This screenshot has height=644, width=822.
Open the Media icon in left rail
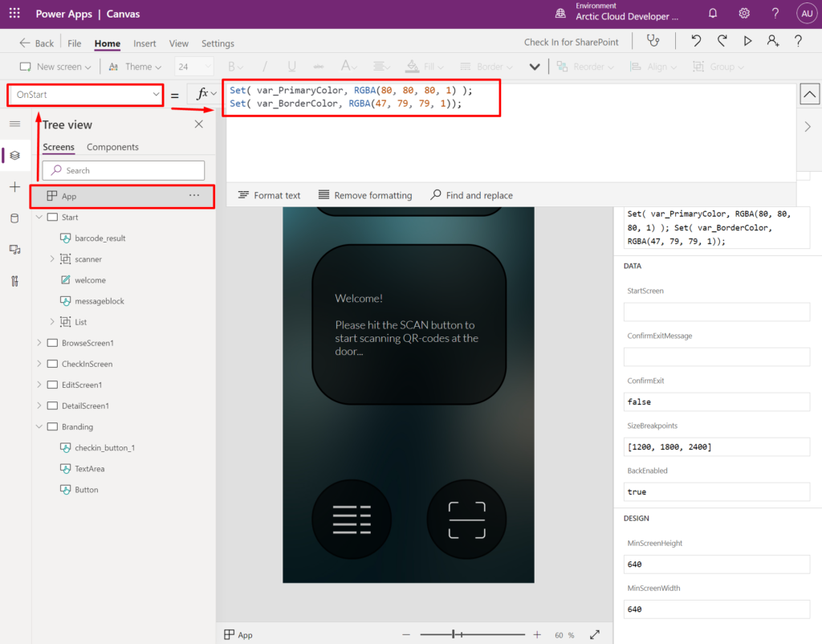point(14,250)
